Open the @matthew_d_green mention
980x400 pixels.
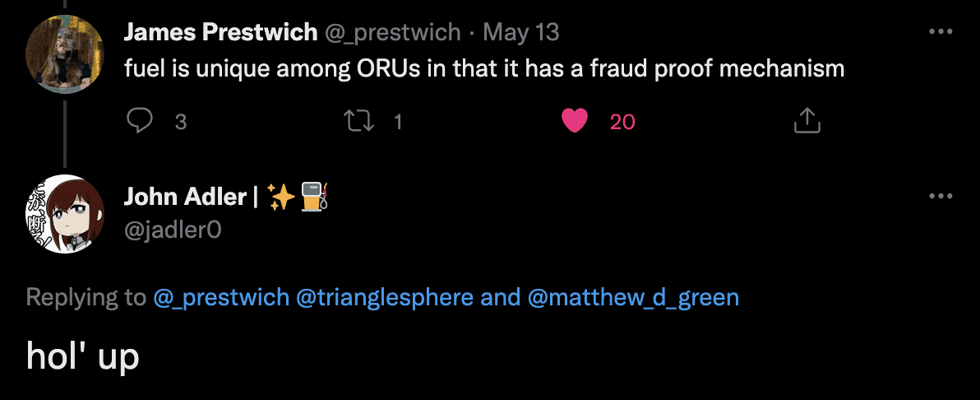pyautogui.click(x=632, y=297)
